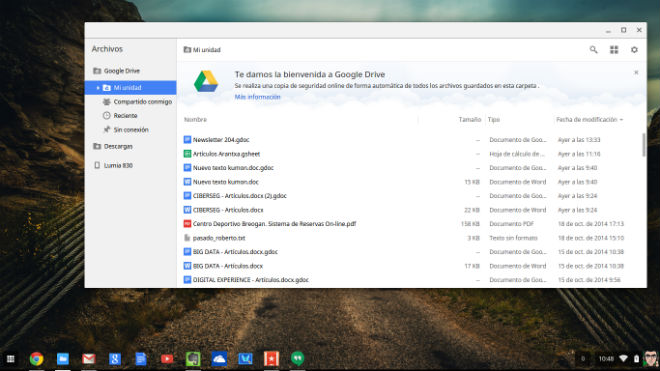This screenshot has height=371, width=660.
Task: Toggle sort order on Fecha de modificación
Action: tap(589, 120)
